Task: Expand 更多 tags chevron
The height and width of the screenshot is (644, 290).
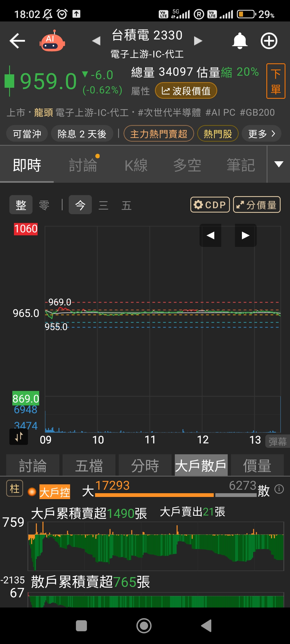Action: (262, 133)
